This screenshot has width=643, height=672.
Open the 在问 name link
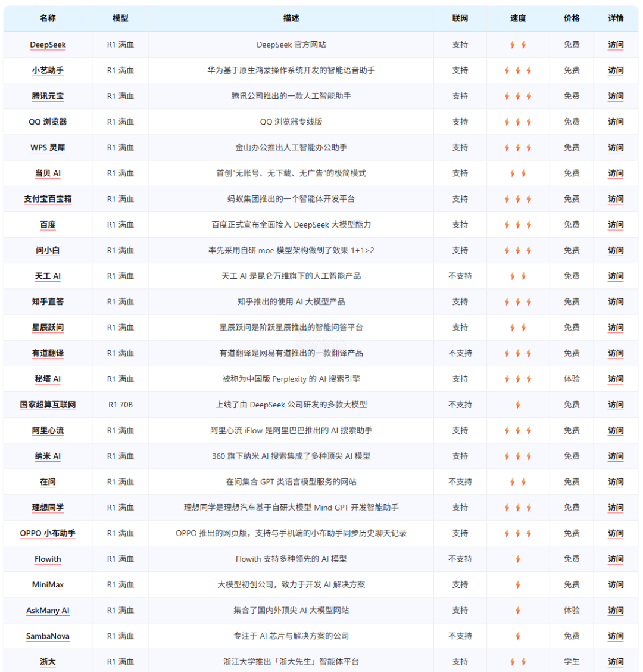click(x=48, y=482)
